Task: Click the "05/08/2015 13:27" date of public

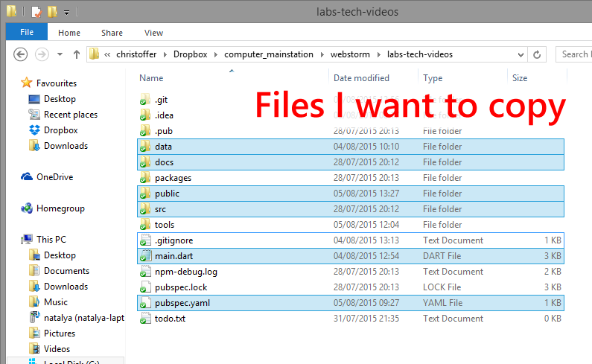Action: point(366,194)
